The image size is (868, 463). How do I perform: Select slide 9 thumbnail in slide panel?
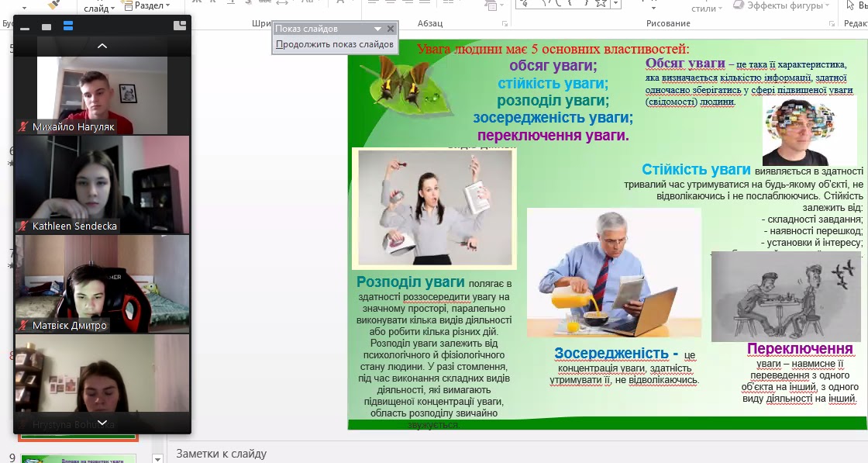coord(78,458)
